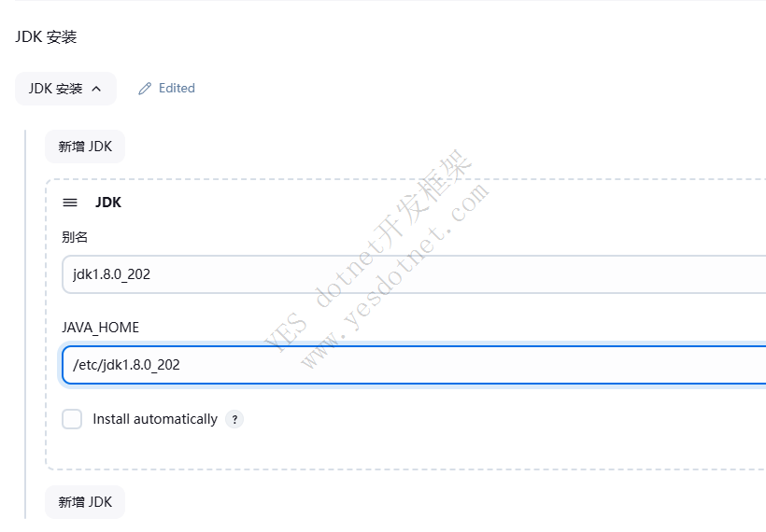
Task: Click the Edited status label
Action: (177, 89)
